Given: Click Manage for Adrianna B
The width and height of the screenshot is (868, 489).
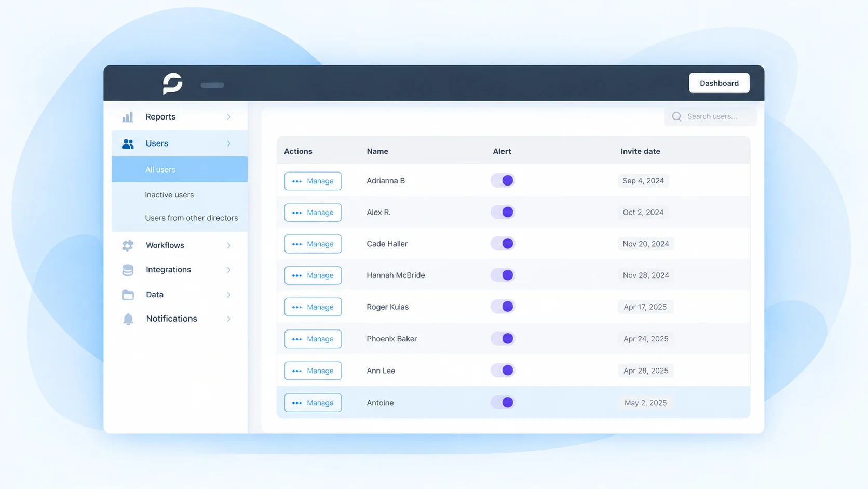Looking at the screenshot, I should pyautogui.click(x=313, y=181).
